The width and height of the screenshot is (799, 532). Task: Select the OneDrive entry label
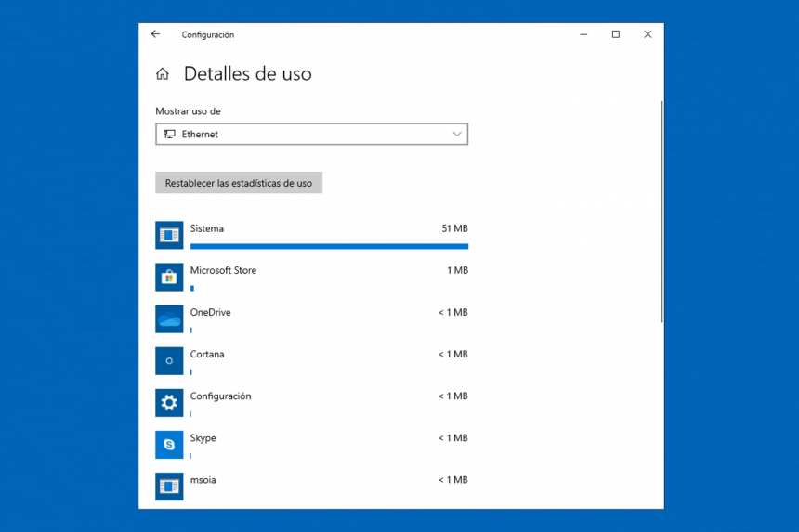pos(210,313)
